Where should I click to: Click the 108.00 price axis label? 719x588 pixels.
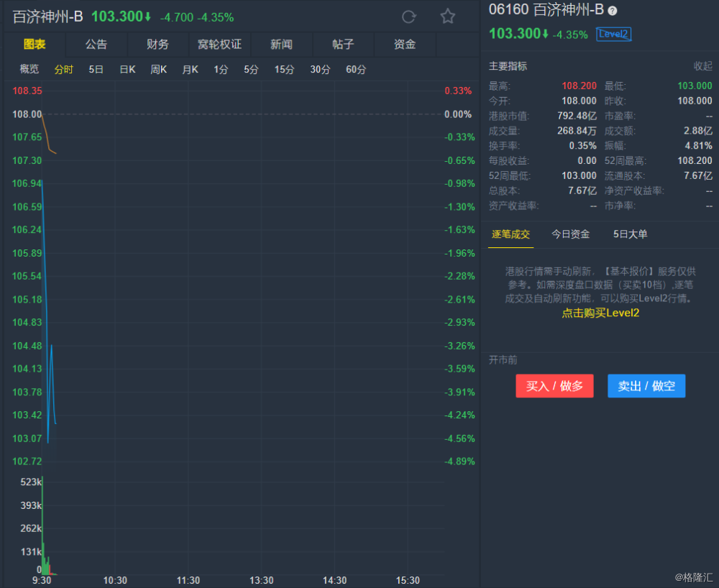pos(27,114)
